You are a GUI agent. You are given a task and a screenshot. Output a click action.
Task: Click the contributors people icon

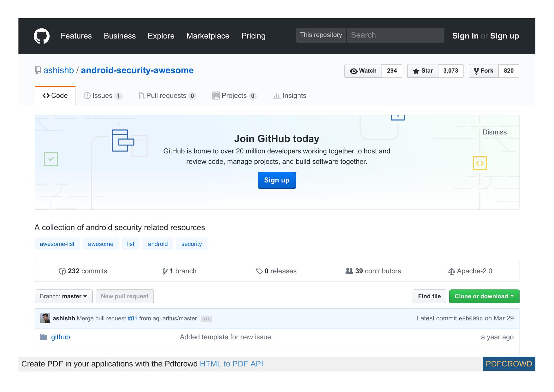tap(349, 271)
